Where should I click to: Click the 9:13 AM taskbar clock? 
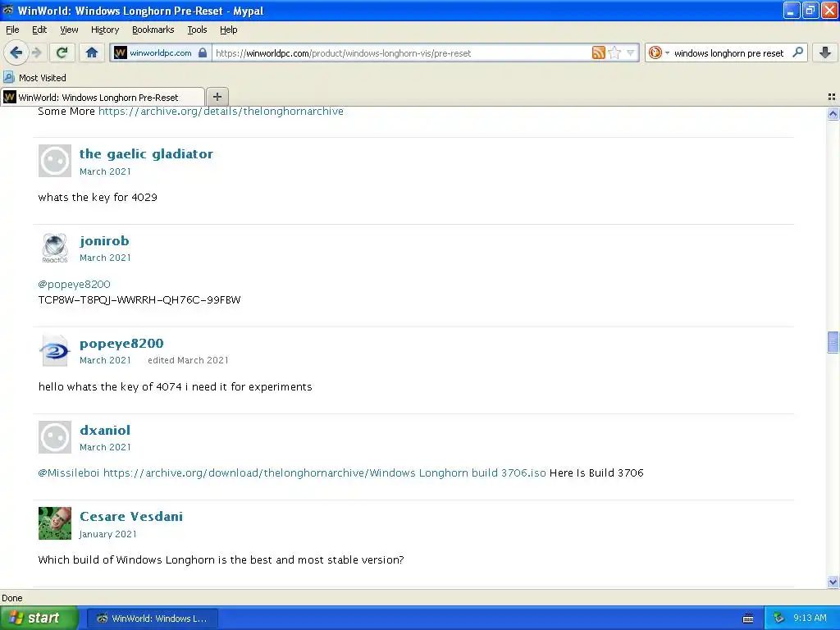(810, 618)
